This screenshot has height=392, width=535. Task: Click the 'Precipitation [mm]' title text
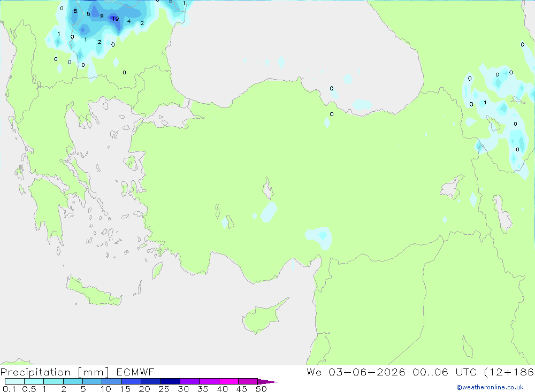pyautogui.click(x=55, y=372)
